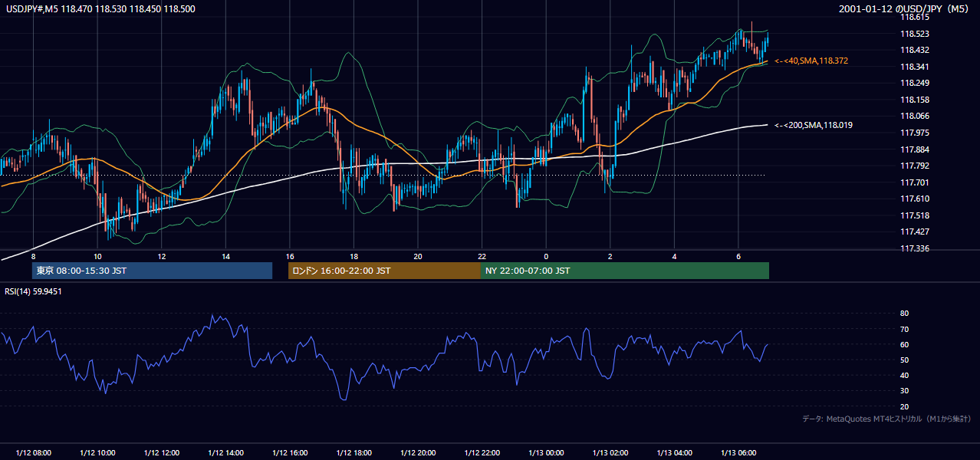Click the 117.427 price axis label

914,232
